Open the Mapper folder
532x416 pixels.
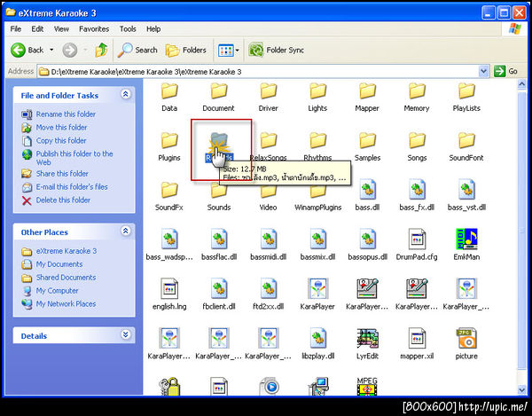click(367, 97)
